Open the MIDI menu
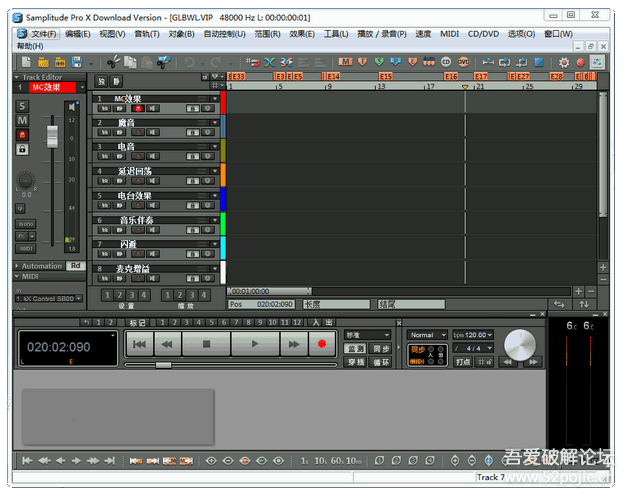Image resolution: width=624 pixels, height=494 pixels. point(450,34)
